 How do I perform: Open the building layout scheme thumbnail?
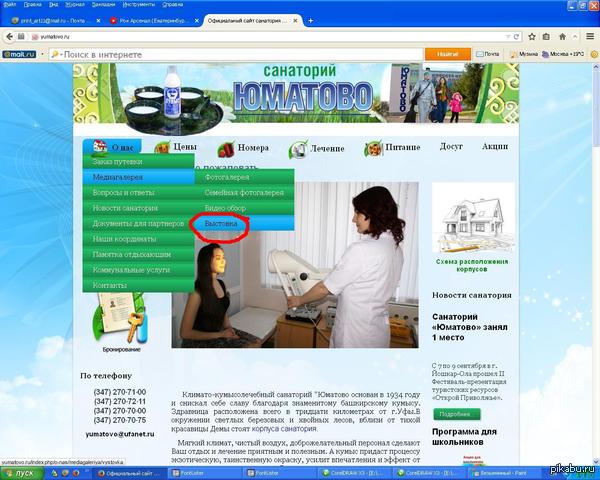(x=474, y=222)
